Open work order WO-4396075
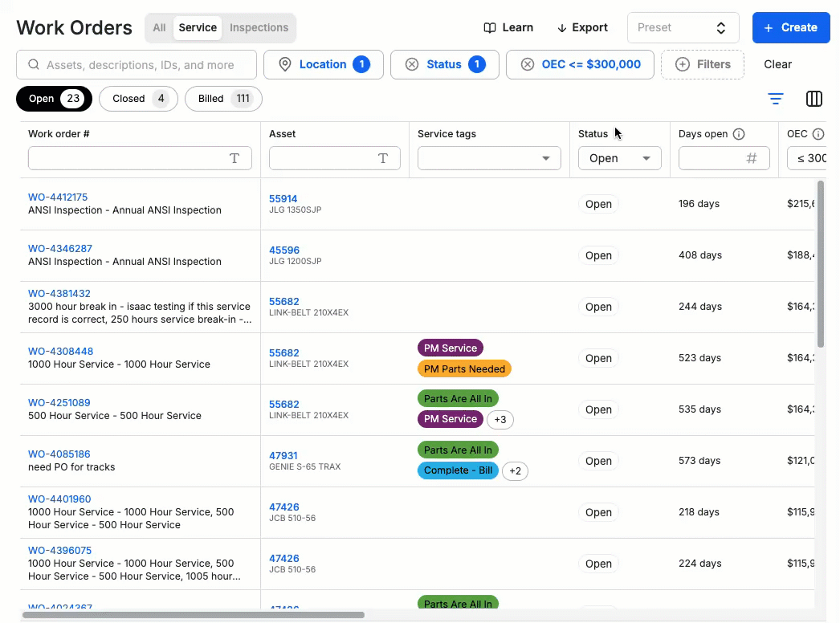 coord(60,551)
